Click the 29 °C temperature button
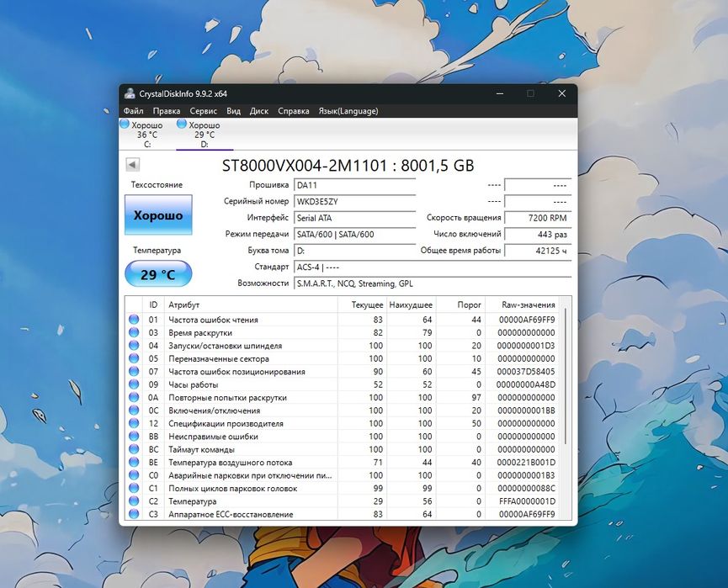This screenshot has height=588, width=728. click(x=158, y=274)
